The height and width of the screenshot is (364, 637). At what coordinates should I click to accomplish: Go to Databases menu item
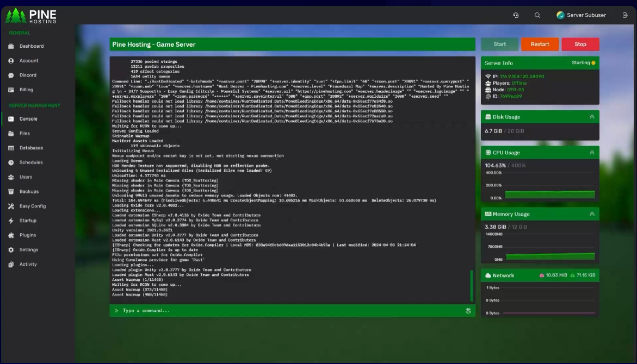[32, 148]
